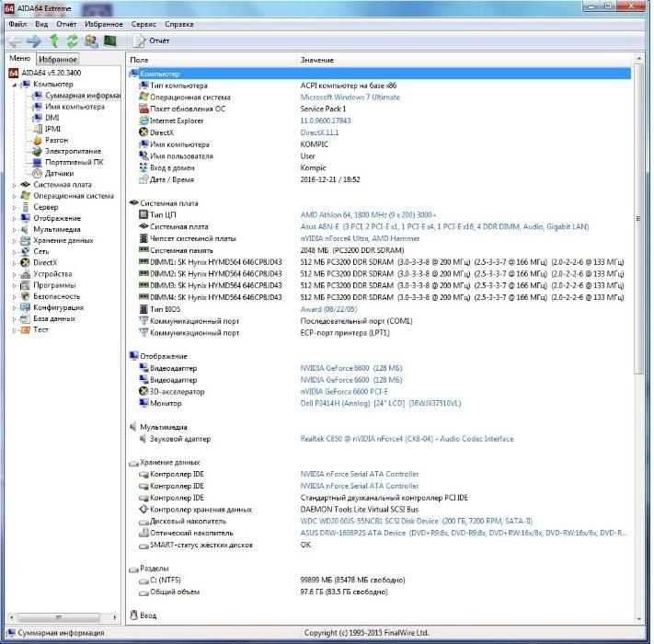The width and height of the screenshot is (654, 644).
Task: Expand the Отображение tree node
Action: click(x=14, y=219)
